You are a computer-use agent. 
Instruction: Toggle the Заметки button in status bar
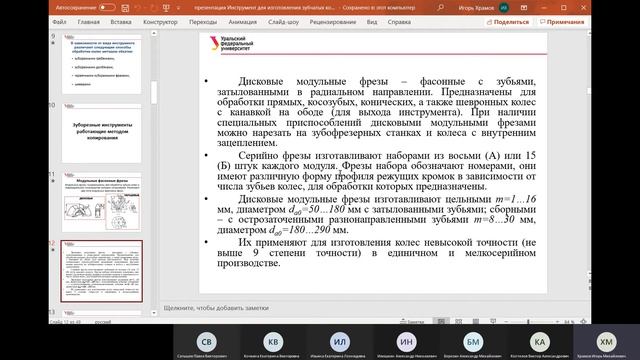(x=412, y=322)
